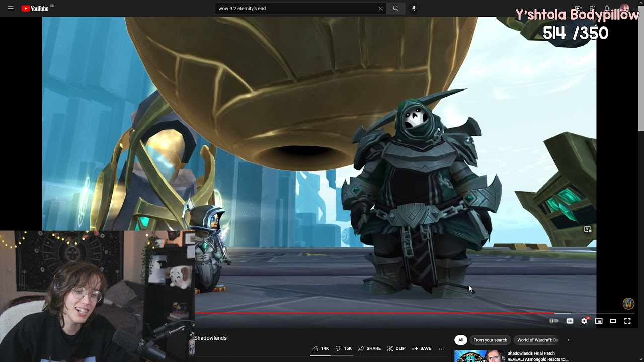Open the YouTube guide hamburger menu
The height and width of the screenshot is (362, 644).
coord(11,8)
